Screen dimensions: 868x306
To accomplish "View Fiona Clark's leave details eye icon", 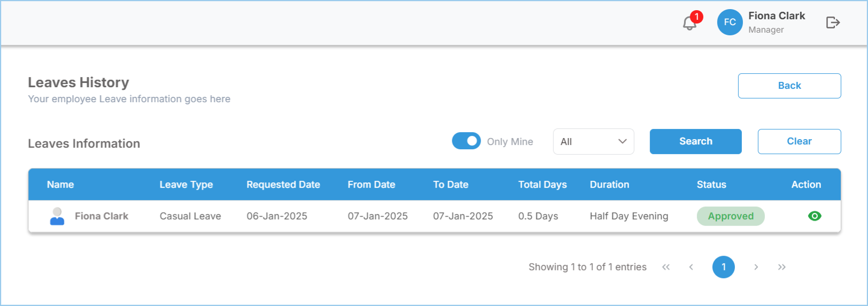I will click(x=815, y=216).
